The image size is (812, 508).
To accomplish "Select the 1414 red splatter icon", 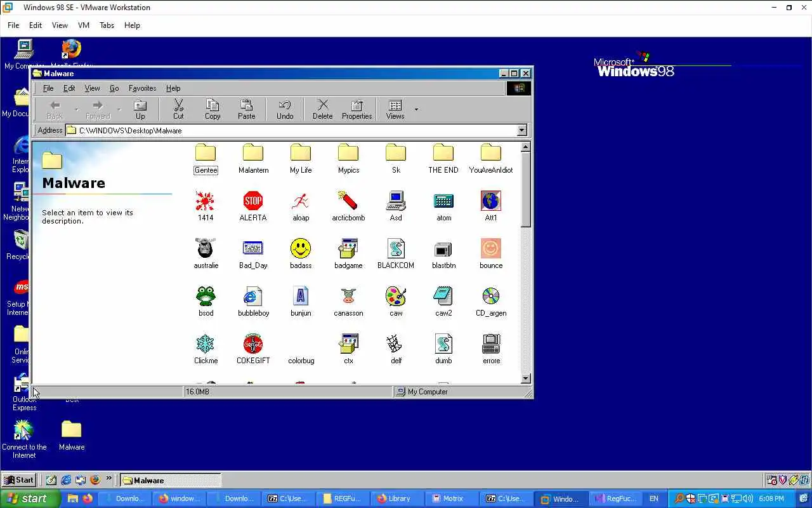I will pos(206,201).
